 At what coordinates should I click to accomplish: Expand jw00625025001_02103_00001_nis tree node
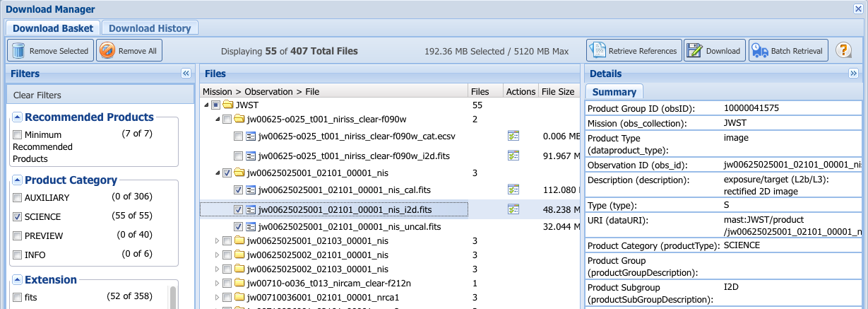[217, 241]
